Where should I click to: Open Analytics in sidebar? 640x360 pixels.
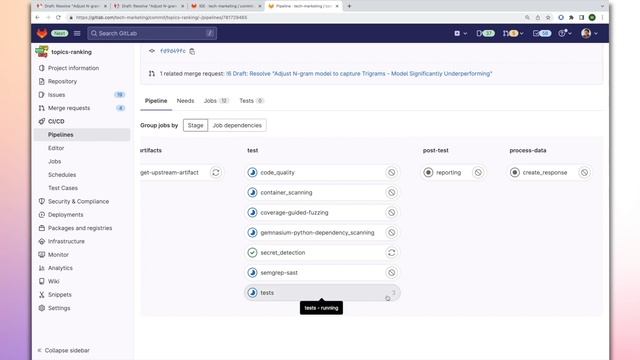point(60,268)
